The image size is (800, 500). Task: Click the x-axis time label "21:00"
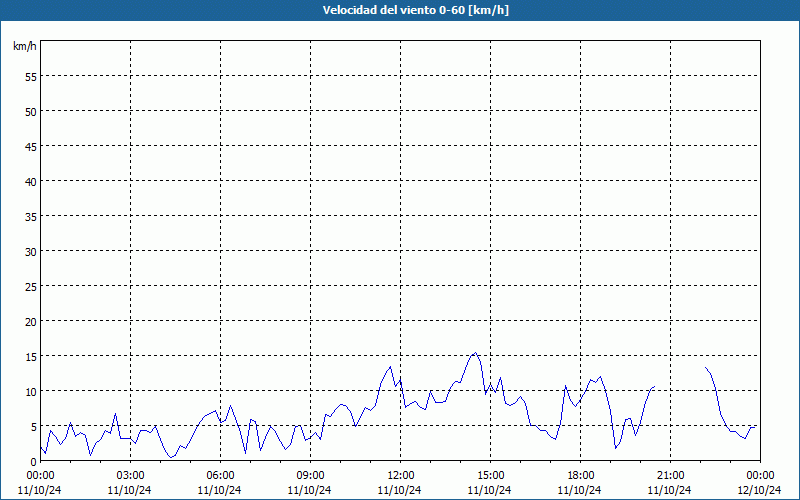670,476
